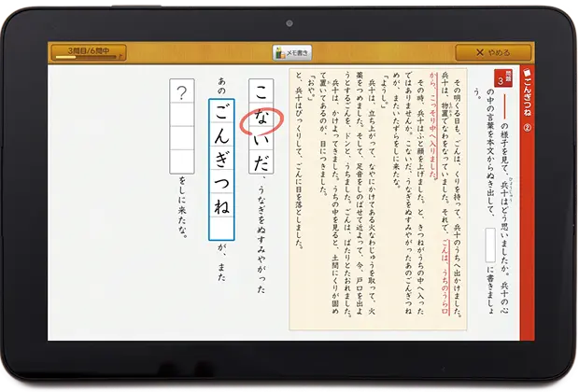Tap the やめる quit button
Screen dimensions: 579x392
point(486,53)
